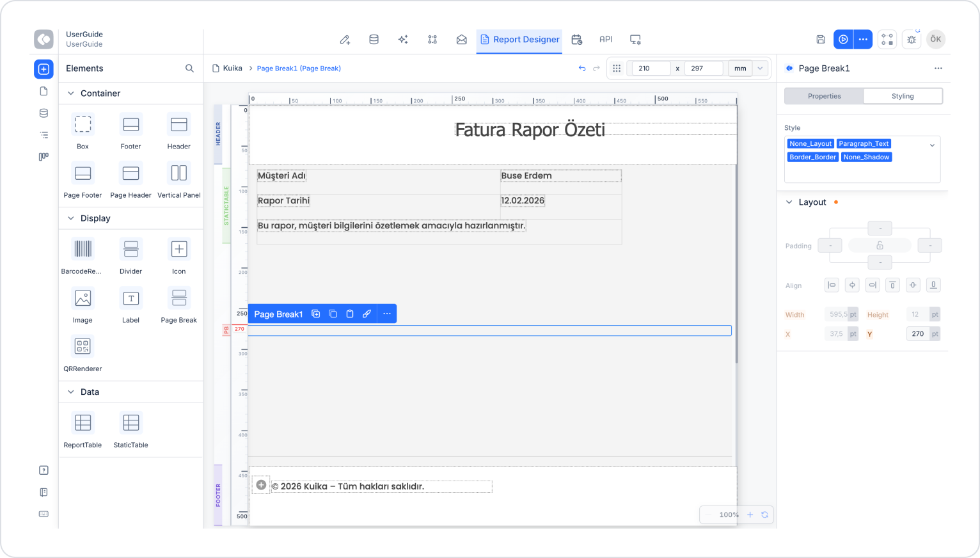Click the Kuika breadcrumb link
The height and width of the screenshot is (558, 980).
point(232,68)
